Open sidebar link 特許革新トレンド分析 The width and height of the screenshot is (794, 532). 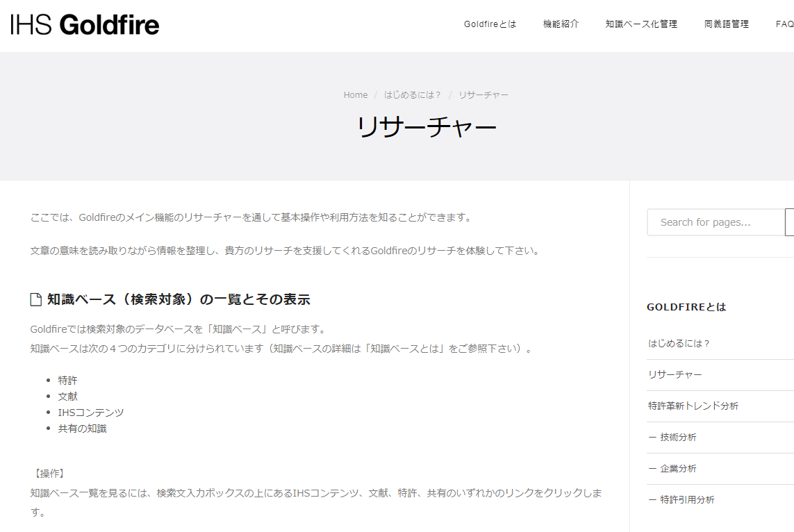693,406
